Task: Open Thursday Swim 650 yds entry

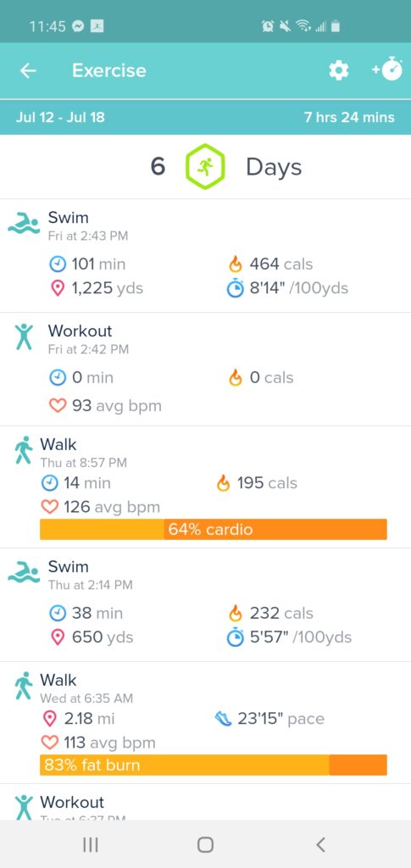Action: [x=205, y=605]
